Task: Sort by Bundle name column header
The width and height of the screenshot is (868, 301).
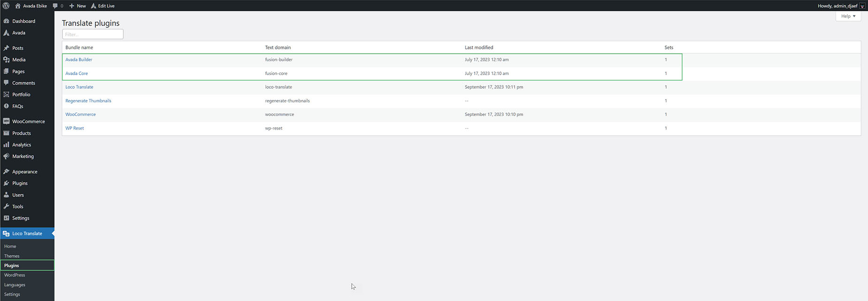Action: point(79,47)
